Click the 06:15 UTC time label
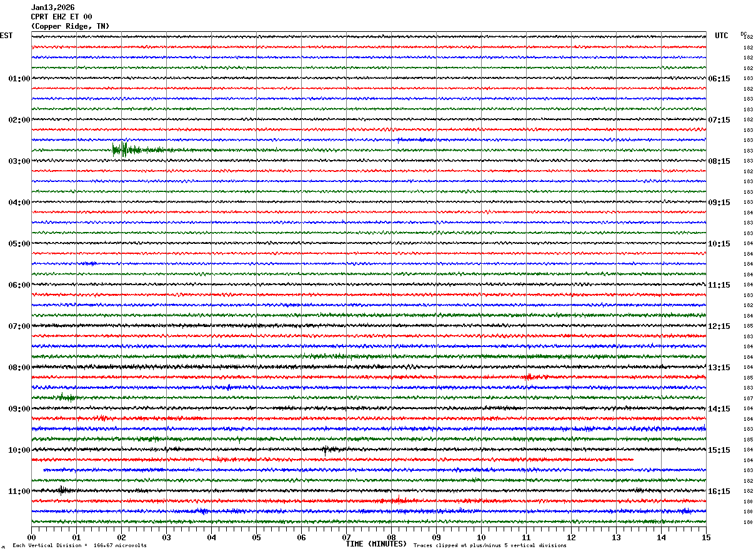The height and width of the screenshot is (554, 756). [719, 79]
